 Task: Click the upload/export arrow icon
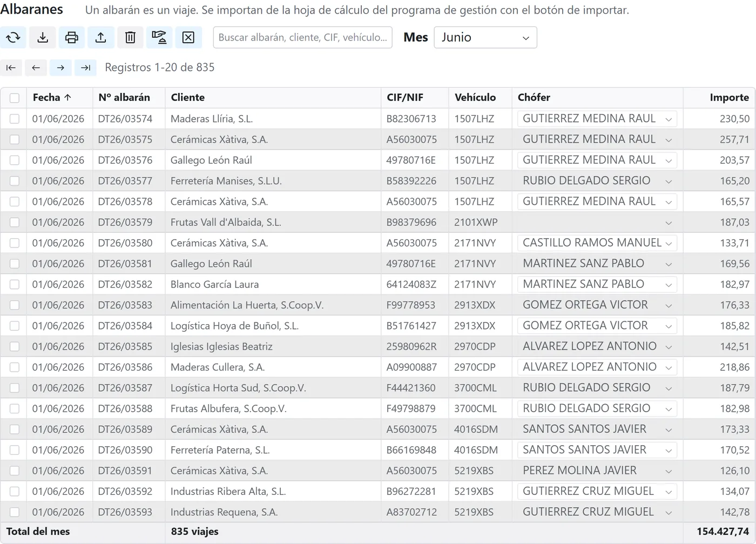pos(101,37)
